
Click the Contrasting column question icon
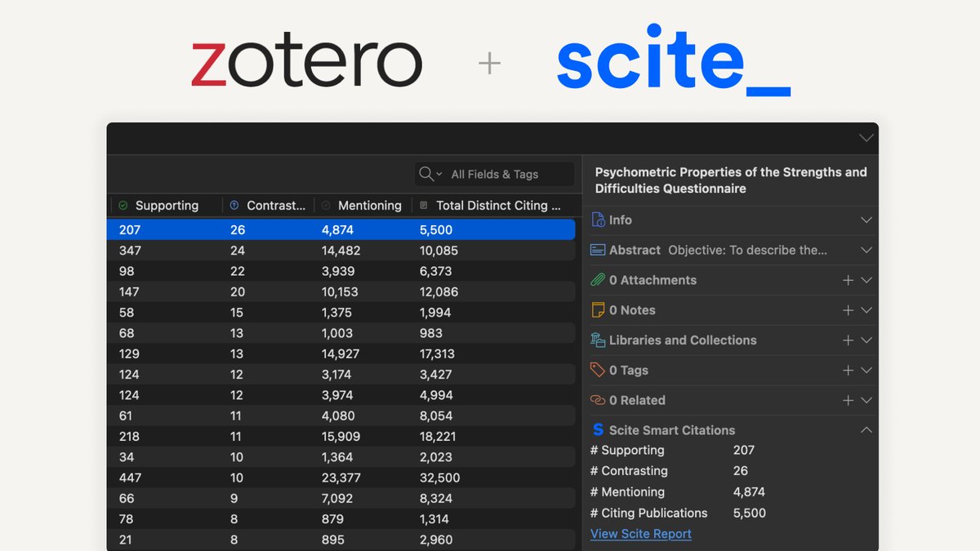234,205
